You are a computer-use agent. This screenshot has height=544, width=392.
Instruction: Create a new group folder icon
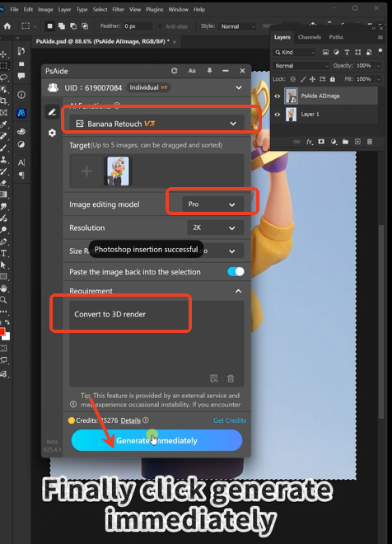point(345,142)
